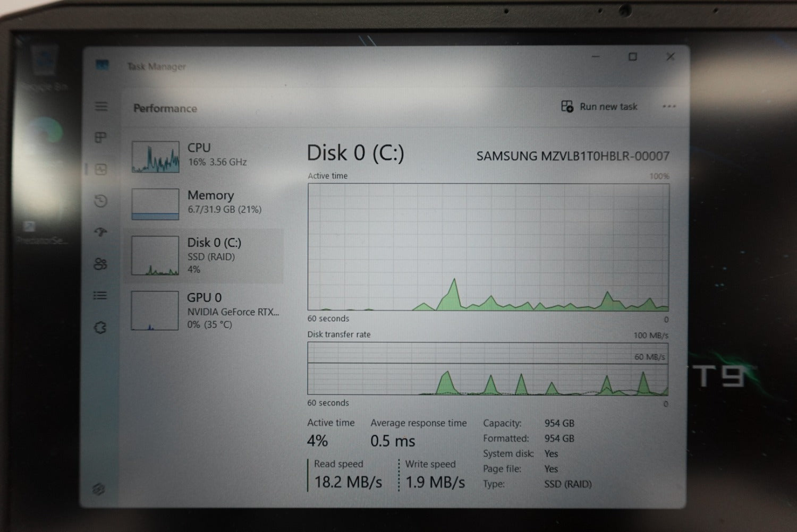Open the App history page icon

click(x=100, y=201)
